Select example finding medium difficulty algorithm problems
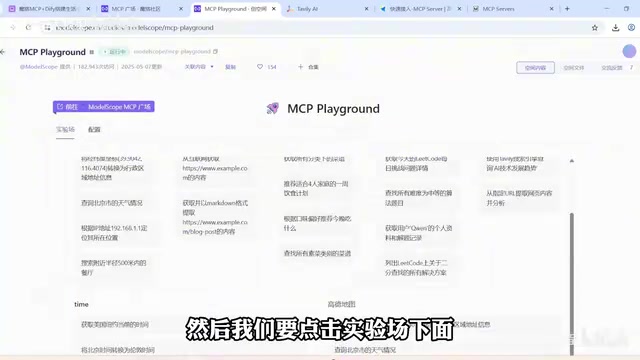Viewport: 640px width, 360px height. pyautogui.click(x=418, y=198)
